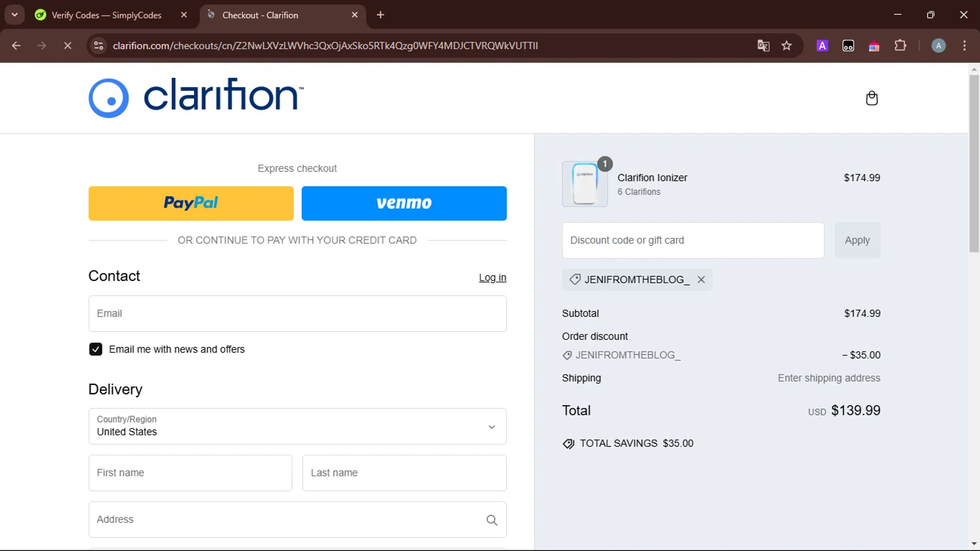The width and height of the screenshot is (980, 551).
Task: View site information icon in address bar
Action: [99, 46]
